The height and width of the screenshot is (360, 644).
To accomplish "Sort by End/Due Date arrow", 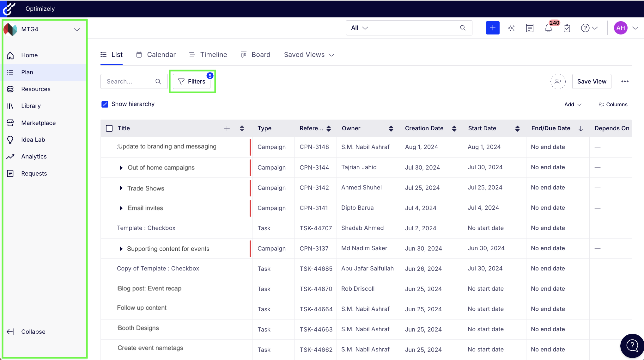I will pyautogui.click(x=580, y=128).
